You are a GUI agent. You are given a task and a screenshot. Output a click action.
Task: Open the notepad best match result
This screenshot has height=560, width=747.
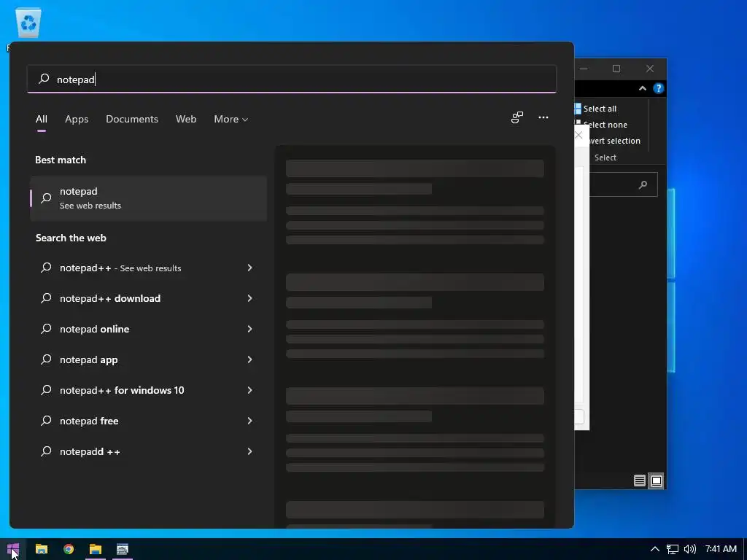[149, 198]
